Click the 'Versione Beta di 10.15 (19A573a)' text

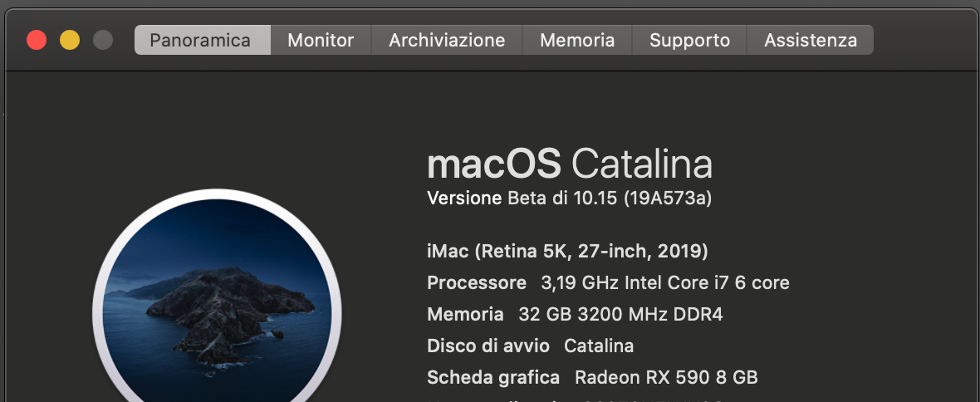(x=570, y=199)
